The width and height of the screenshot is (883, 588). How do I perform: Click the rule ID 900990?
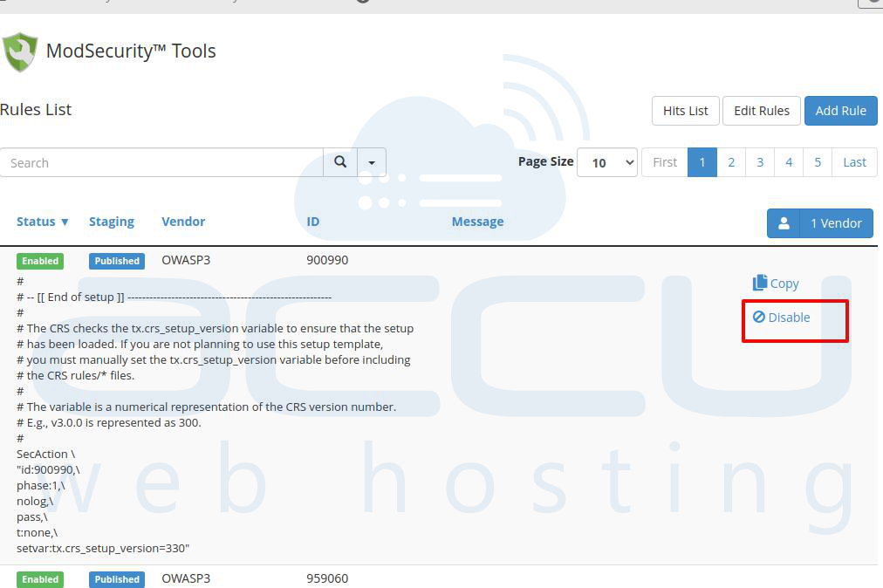327,260
